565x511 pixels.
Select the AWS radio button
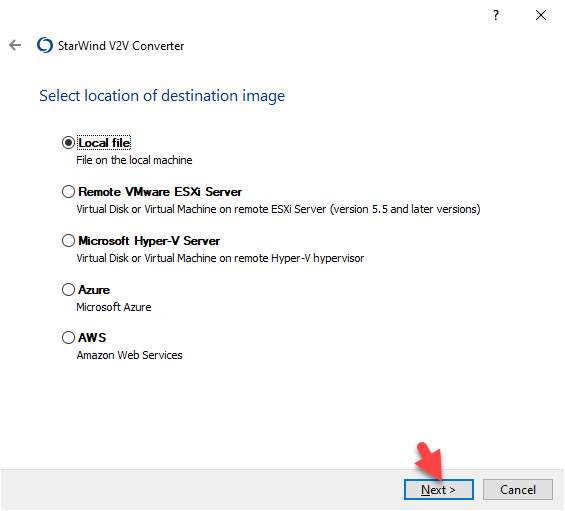click(68, 338)
